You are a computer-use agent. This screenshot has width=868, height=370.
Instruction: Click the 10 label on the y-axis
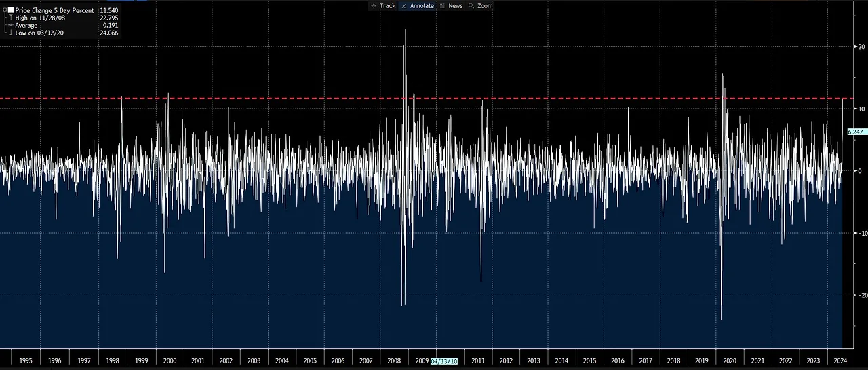[x=861, y=109]
